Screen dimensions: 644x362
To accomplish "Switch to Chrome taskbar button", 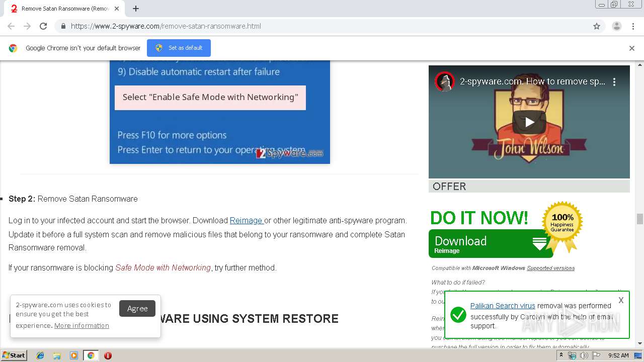I will click(91, 355).
